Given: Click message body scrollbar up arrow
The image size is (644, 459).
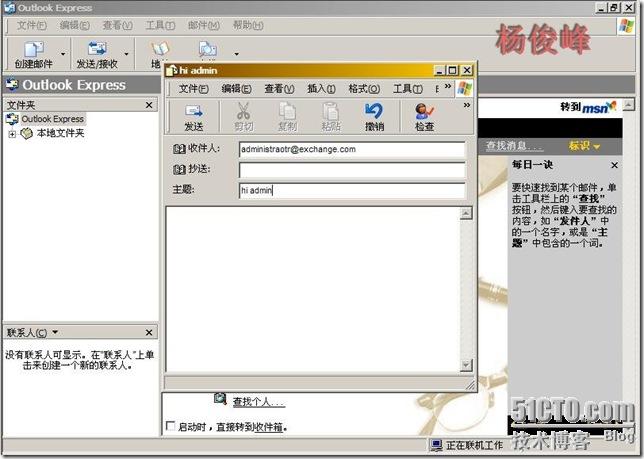Looking at the screenshot, I should pos(466,213).
